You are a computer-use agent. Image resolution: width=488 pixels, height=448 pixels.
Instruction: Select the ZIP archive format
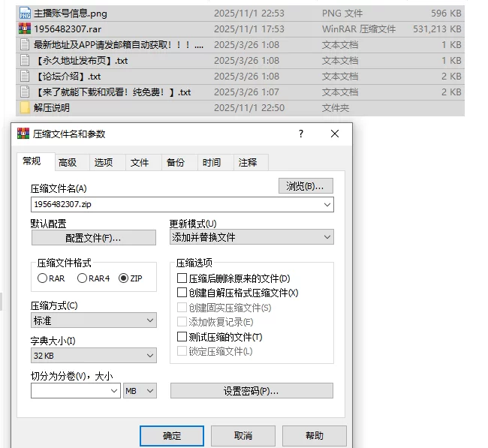[123, 278]
